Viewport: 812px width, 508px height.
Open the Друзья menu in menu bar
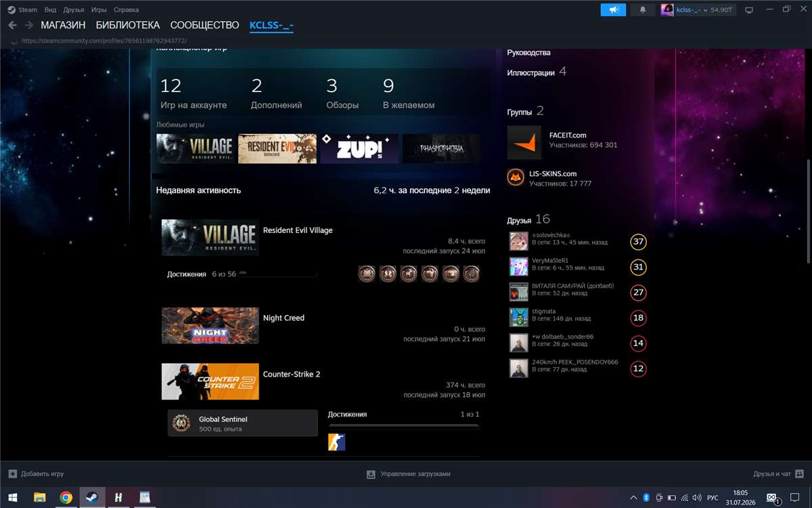74,9
